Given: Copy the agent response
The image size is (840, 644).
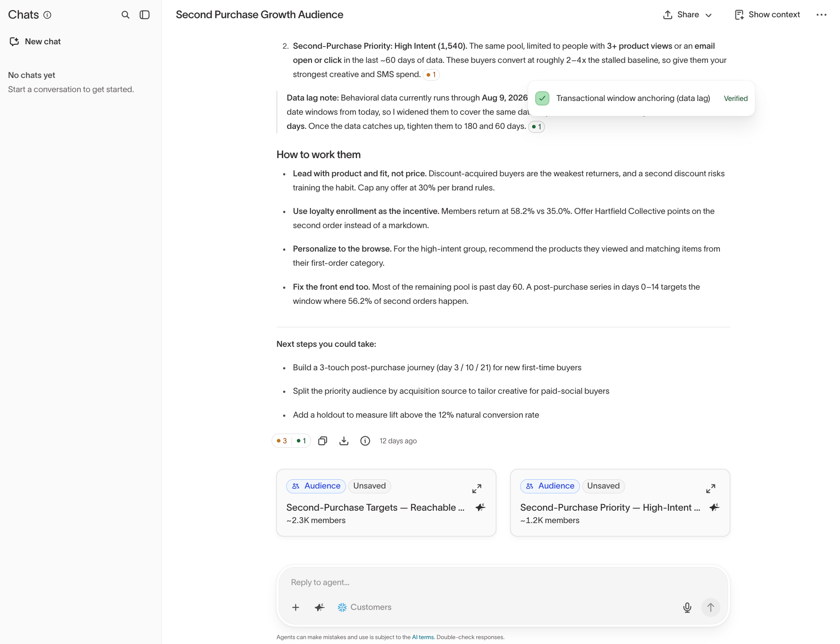Looking at the screenshot, I should click(323, 441).
